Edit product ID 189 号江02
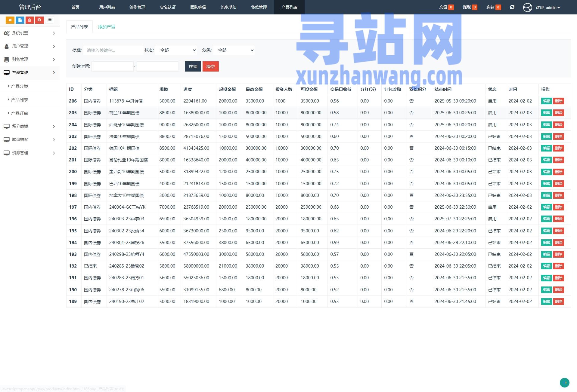This screenshot has height=392, width=577. point(546,302)
